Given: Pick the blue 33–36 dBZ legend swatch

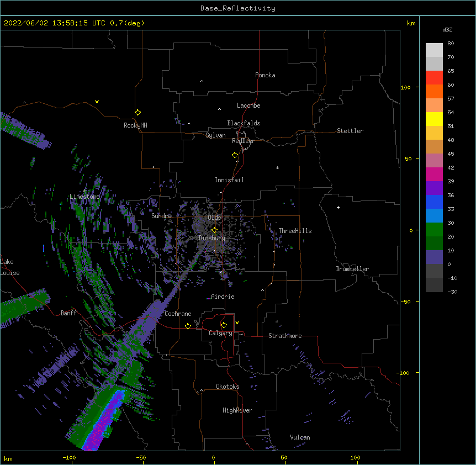Looking at the screenshot, I should 434,202.
